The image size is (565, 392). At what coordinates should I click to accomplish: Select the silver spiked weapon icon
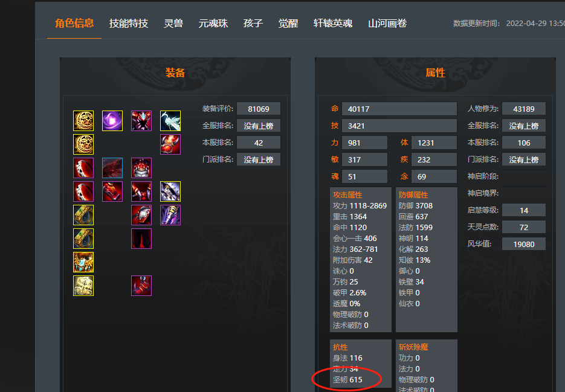(170, 191)
